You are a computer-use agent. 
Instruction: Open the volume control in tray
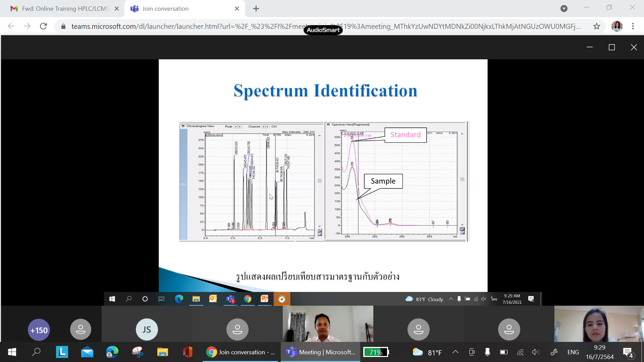pyautogui.click(x=536, y=352)
